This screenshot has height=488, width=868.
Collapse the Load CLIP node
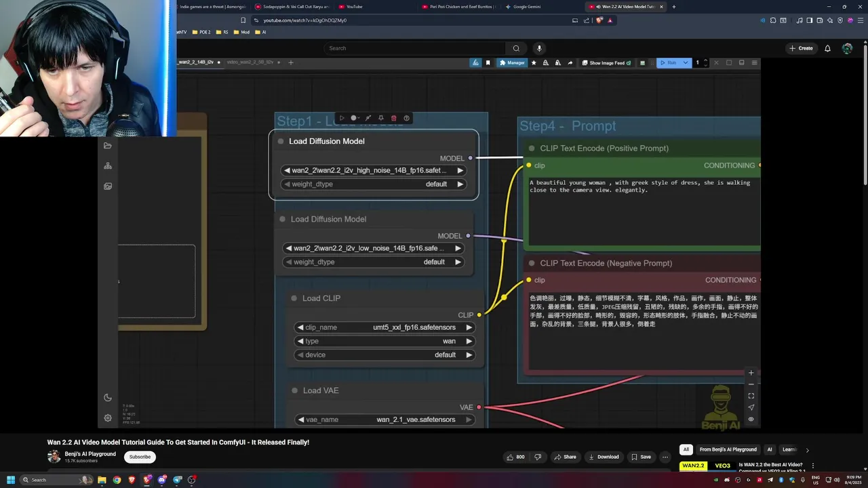pyautogui.click(x=294, y=298)
